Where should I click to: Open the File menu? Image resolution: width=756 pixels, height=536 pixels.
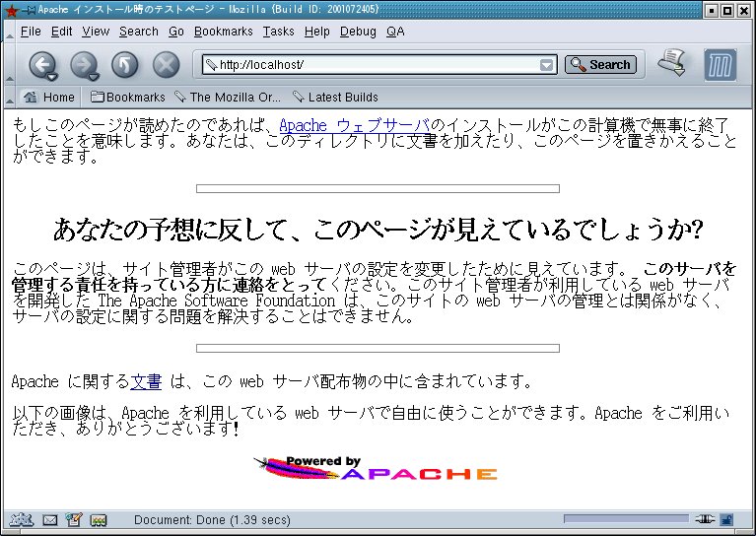coord(31,32)
